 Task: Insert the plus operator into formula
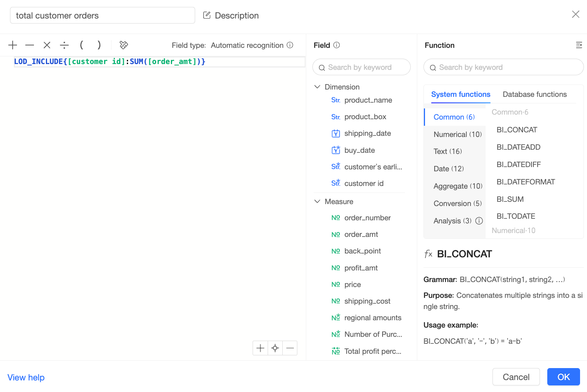tap(13, 45)
